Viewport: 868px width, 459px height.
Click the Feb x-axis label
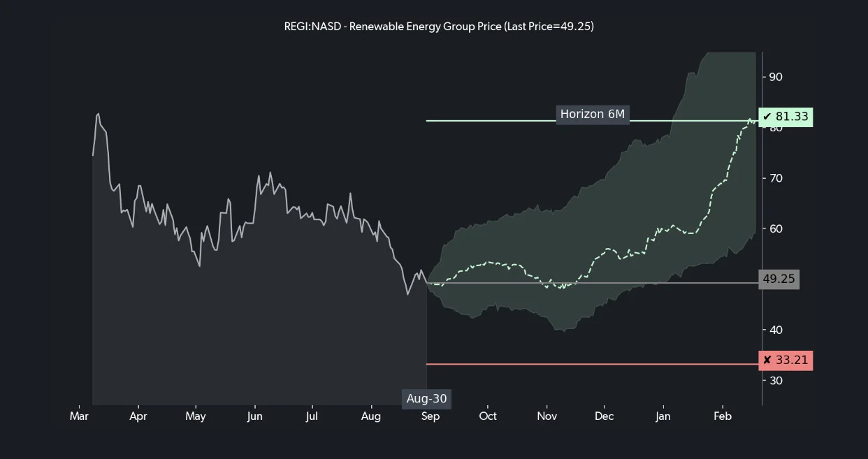pyautogui.click(x=722, y=416)
